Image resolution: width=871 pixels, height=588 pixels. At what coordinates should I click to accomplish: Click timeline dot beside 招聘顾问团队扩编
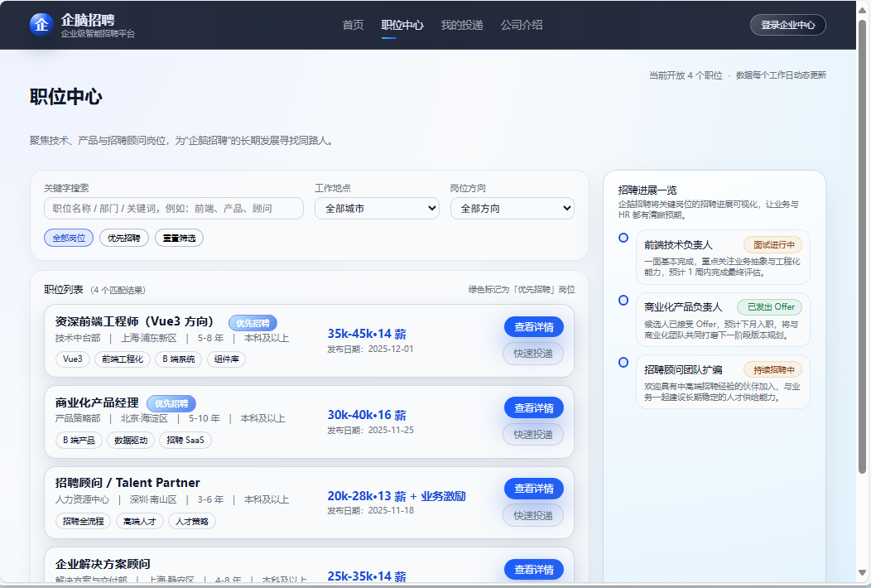tap(623, 362)
